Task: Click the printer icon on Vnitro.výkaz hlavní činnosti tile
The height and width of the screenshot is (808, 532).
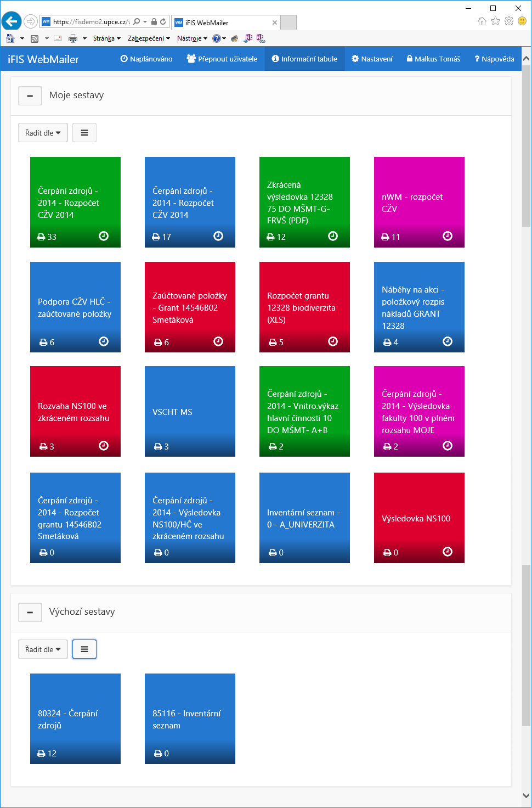Action: tap(273, 447)
